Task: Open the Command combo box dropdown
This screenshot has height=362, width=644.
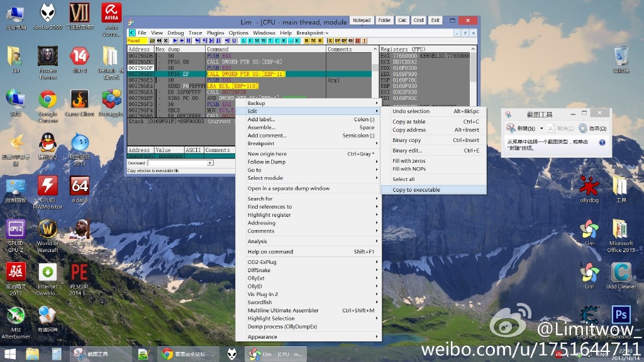Action: pyautogui.click(x=210, y=163)
